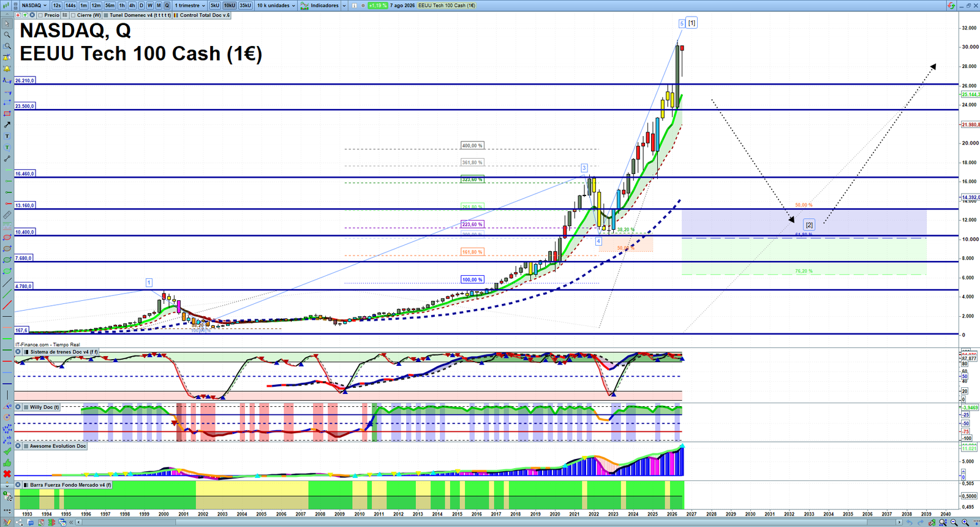Toggle the D daily timeframe

pos(141,6)
